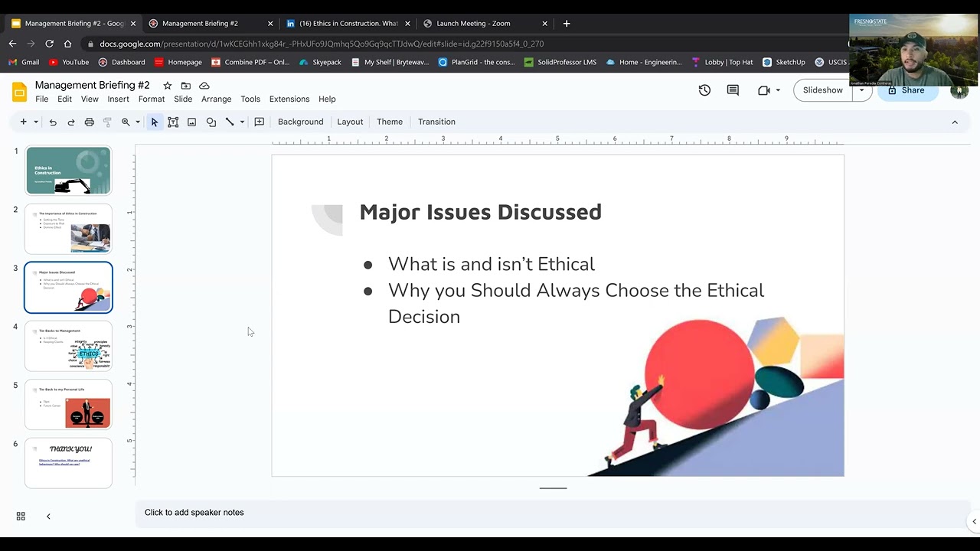
Task: Expand new slide layout dropdown
Action: click(x=35, y=122)
